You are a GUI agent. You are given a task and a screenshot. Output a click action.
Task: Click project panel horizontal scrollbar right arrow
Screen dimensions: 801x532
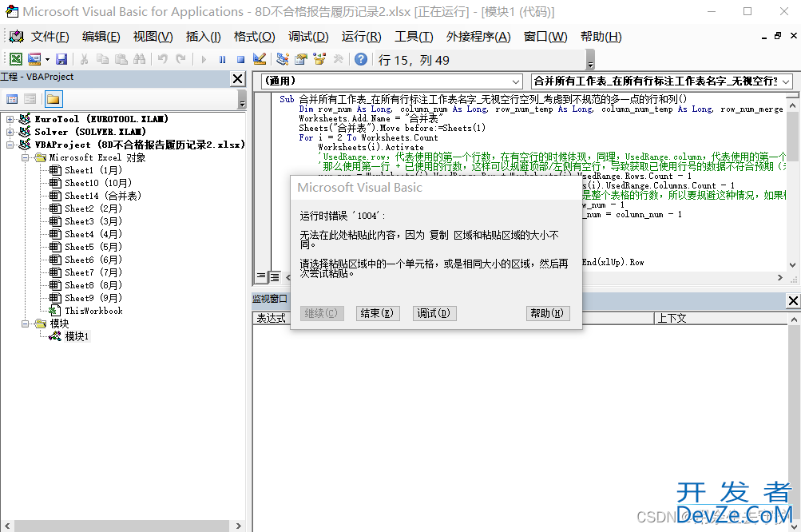click(238, 526)
